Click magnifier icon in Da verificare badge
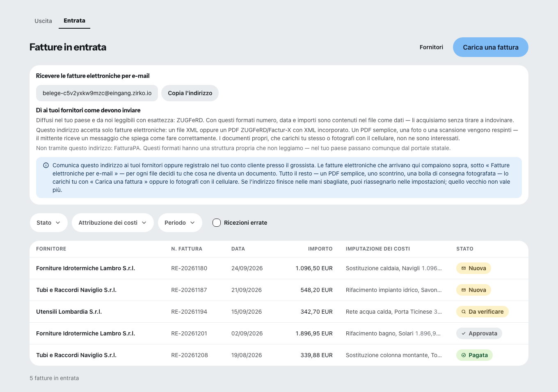This screenshot has height=392, width=558. coord(464,312)
